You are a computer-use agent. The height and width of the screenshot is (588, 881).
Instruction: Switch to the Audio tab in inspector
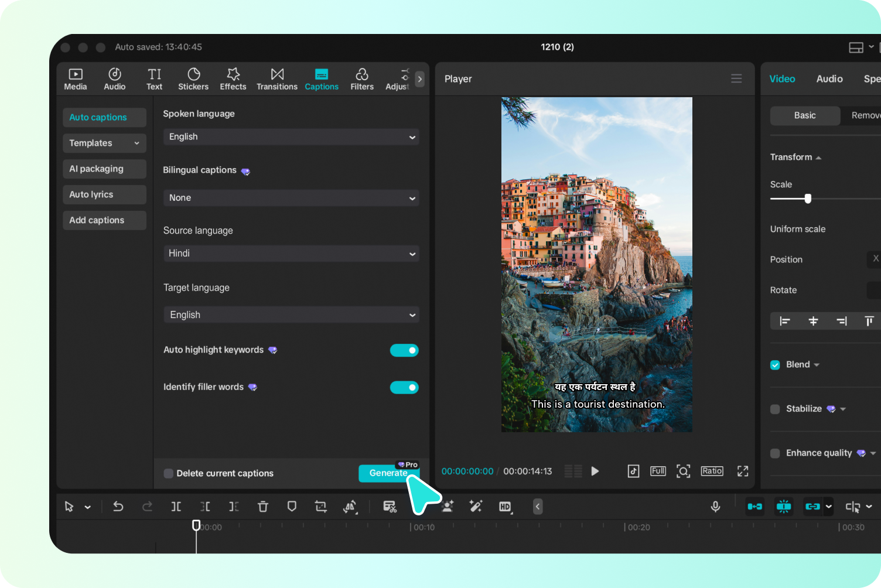click(x=829, y=79)
